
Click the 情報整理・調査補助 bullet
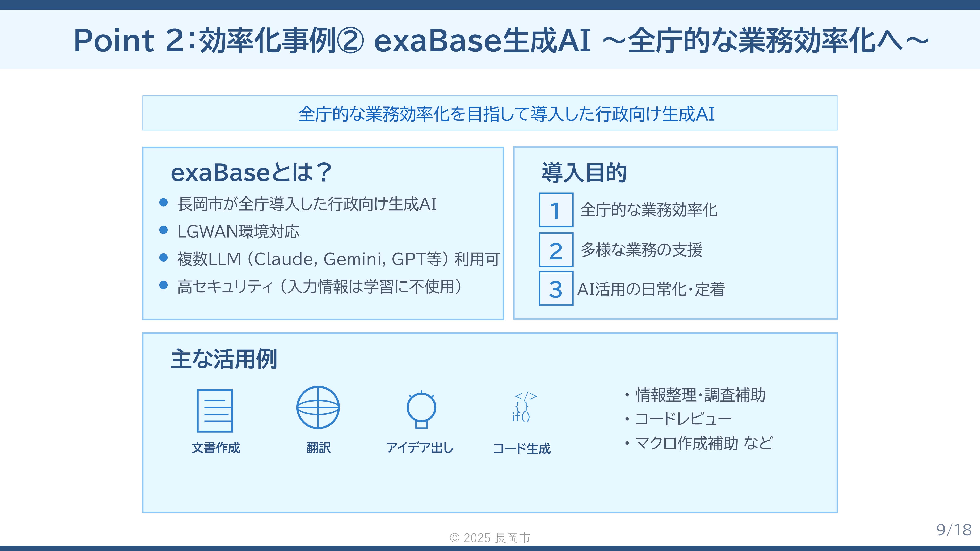pos(700,395)
